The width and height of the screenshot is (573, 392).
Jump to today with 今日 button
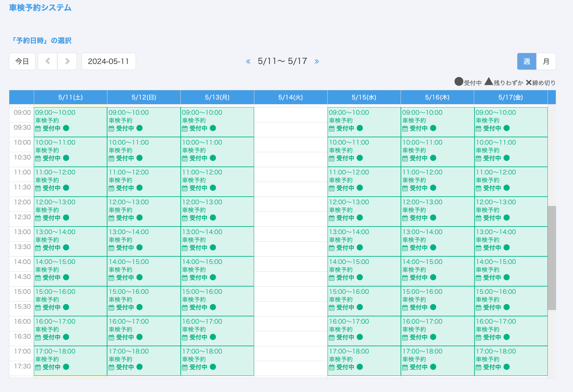click(x=22, y=61)
